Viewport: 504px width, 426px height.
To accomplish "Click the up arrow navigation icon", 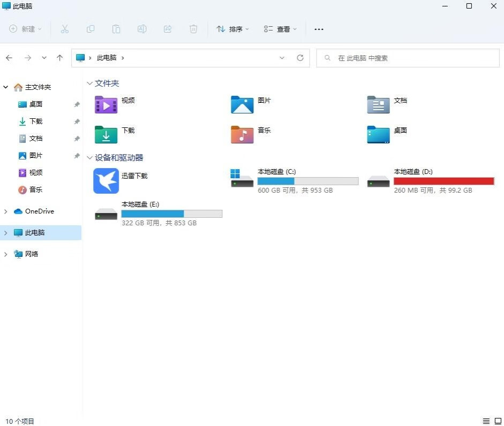I will [x=59, y=58].
